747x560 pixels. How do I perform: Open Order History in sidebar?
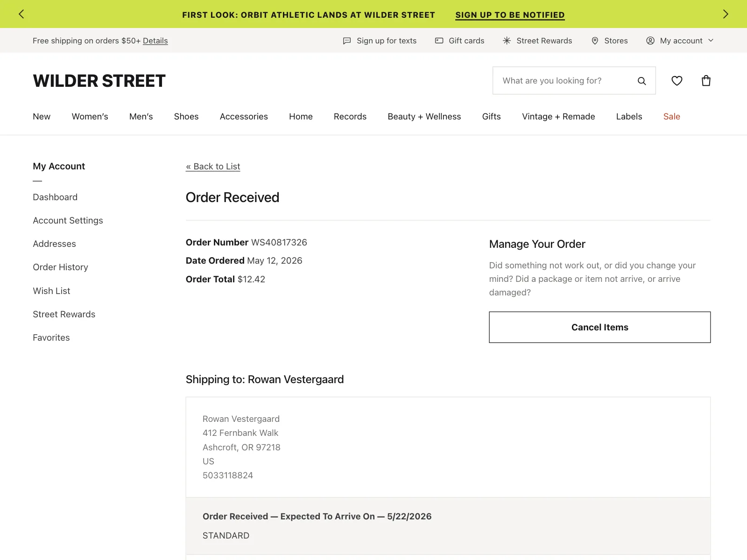click(61, 267)
